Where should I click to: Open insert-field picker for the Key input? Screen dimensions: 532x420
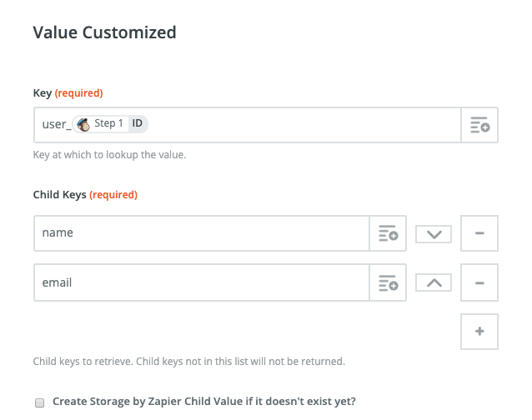(479, 125)
